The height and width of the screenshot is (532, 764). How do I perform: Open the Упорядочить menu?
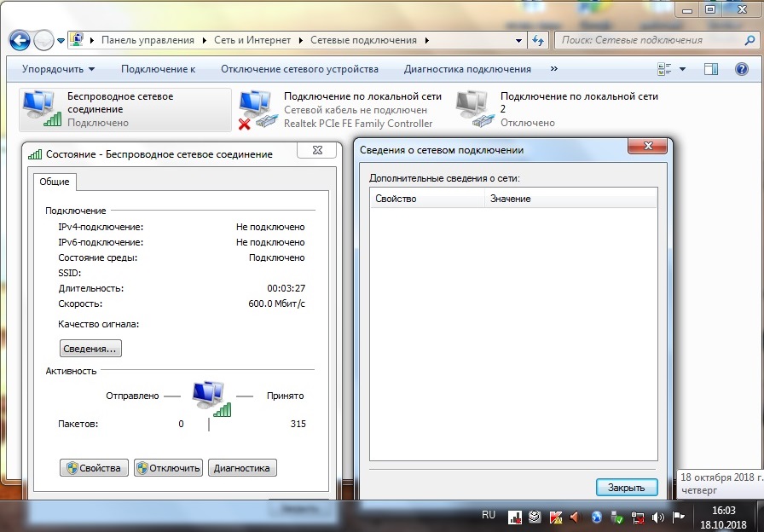(x=59, y=69)
